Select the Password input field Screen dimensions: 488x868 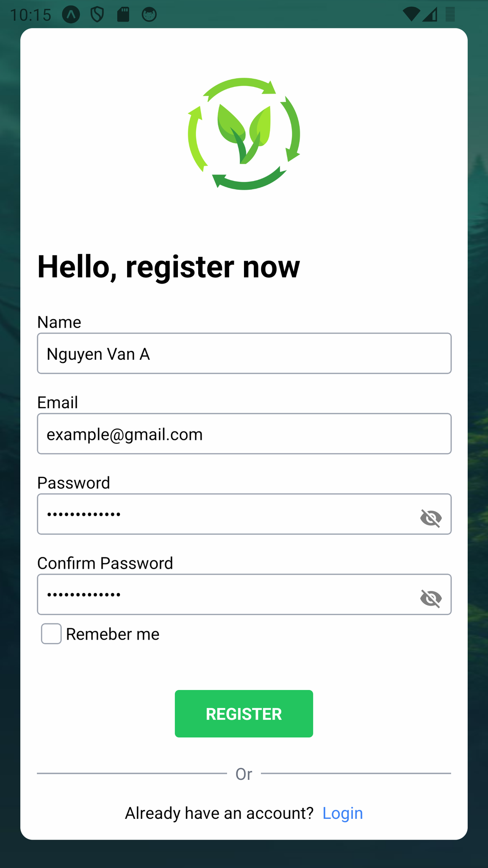click(x=225, y=514)
